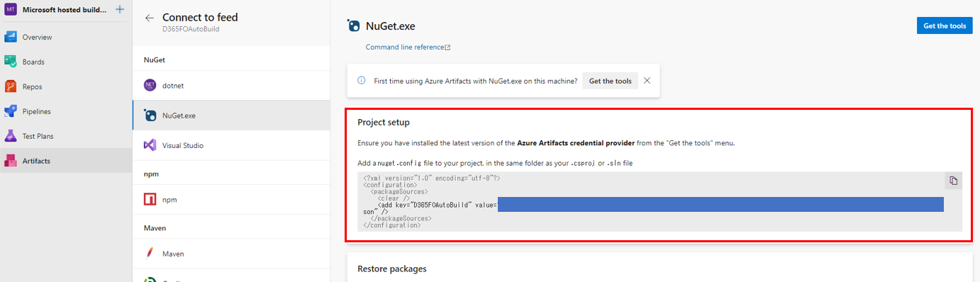Open the Test Plans icon
The height and width of the screenshot is (282, 980).
tap(11, 136)
